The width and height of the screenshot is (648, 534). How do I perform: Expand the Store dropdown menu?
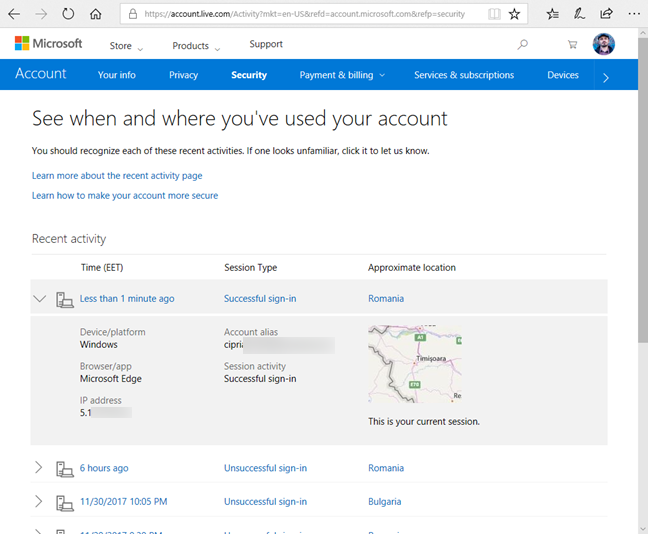coord(126,46)
